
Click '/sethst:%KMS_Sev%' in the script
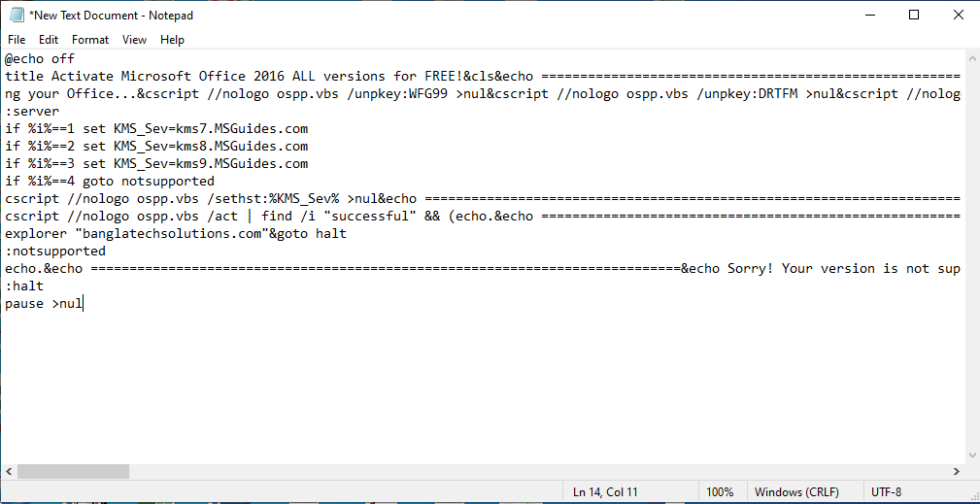pyautogui.click(x=273, y=199)
